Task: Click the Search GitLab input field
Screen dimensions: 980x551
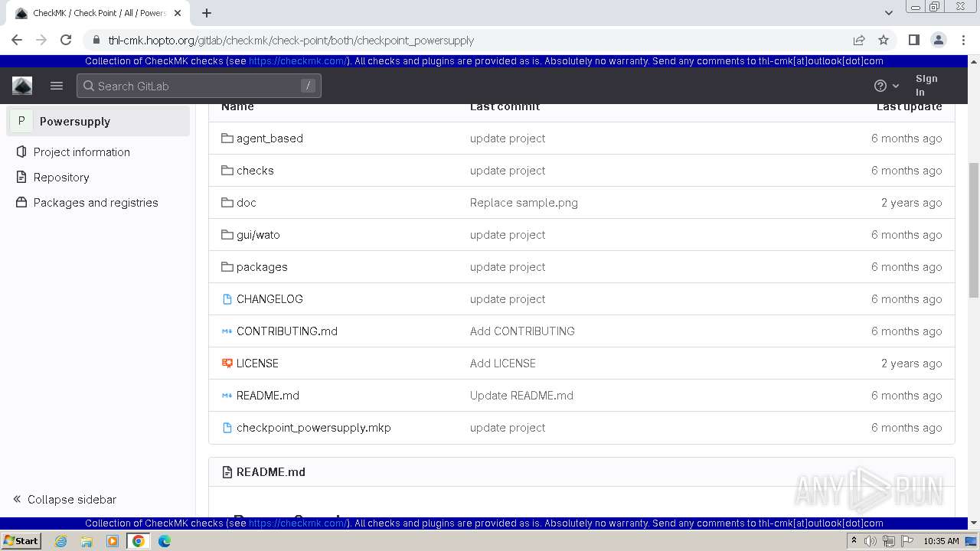Action: pyautogui.click(x=199, y=86)
